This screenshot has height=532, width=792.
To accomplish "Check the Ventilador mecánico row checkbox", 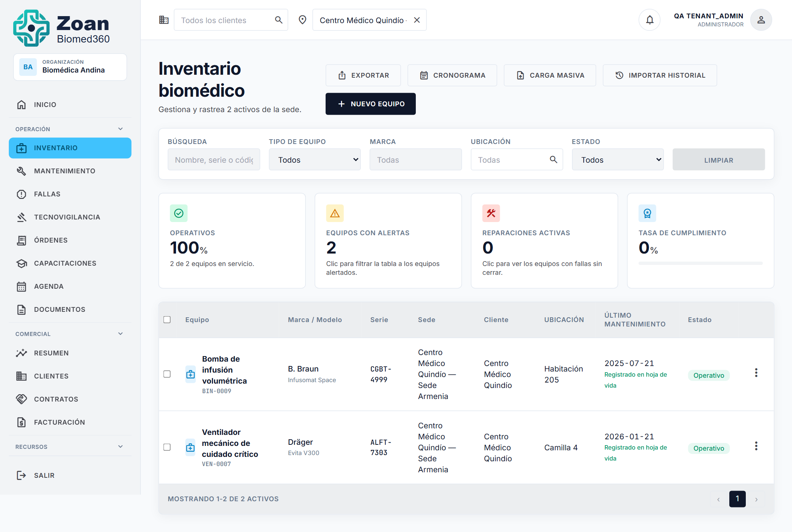I will pyautogui.click(x=167, y=447).
